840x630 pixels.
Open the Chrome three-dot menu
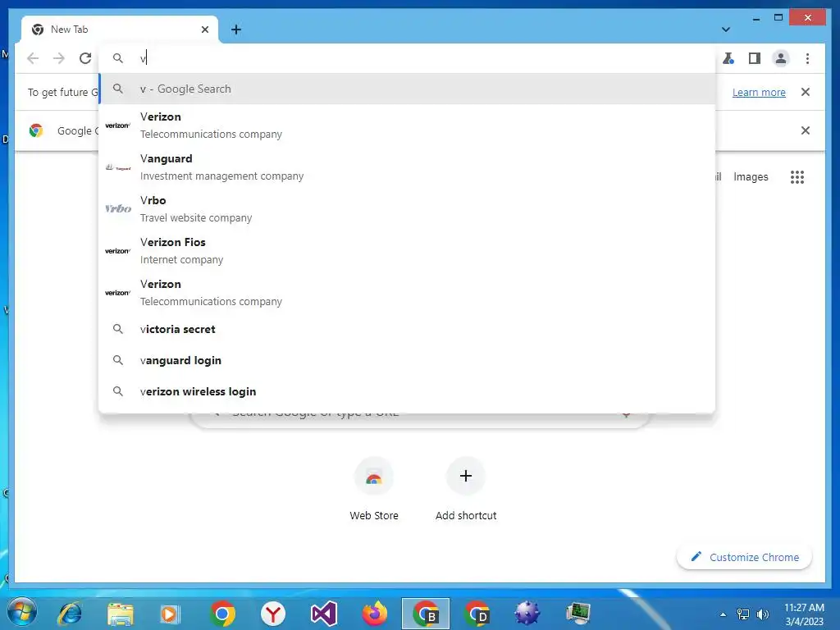click(x=807, y=58)
